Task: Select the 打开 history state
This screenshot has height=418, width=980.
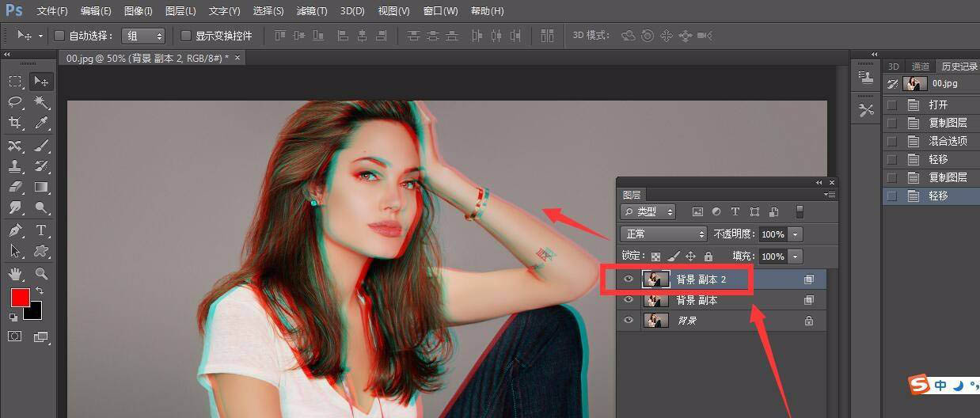Action: [x=938, y=104]
